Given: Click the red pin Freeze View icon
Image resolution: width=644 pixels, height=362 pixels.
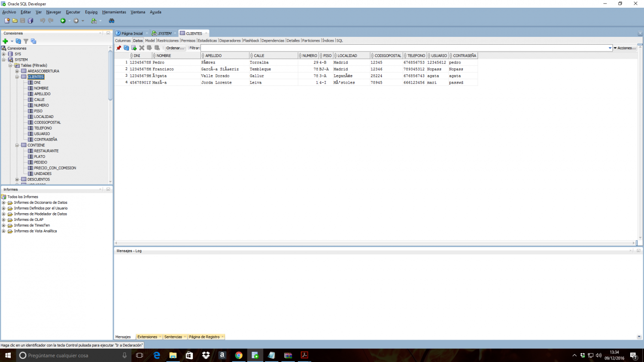Looking at the screenshot, I should [119, 48].
